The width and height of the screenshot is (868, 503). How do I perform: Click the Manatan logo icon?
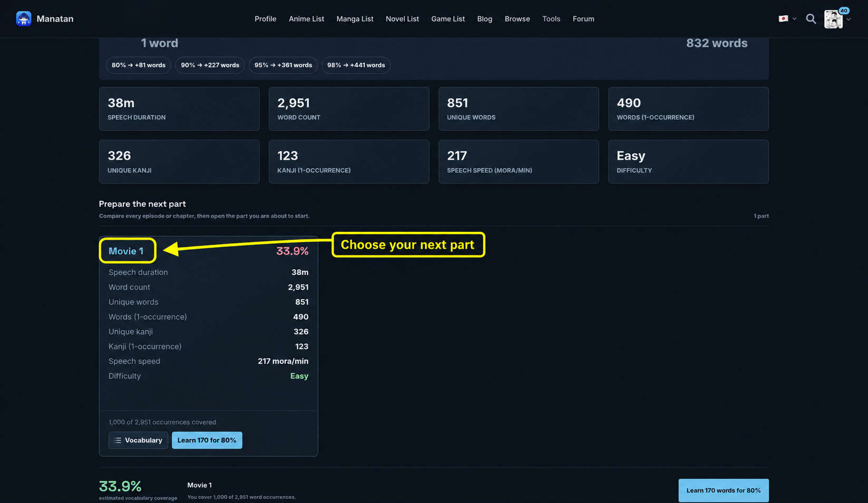(x=24, y=19)
